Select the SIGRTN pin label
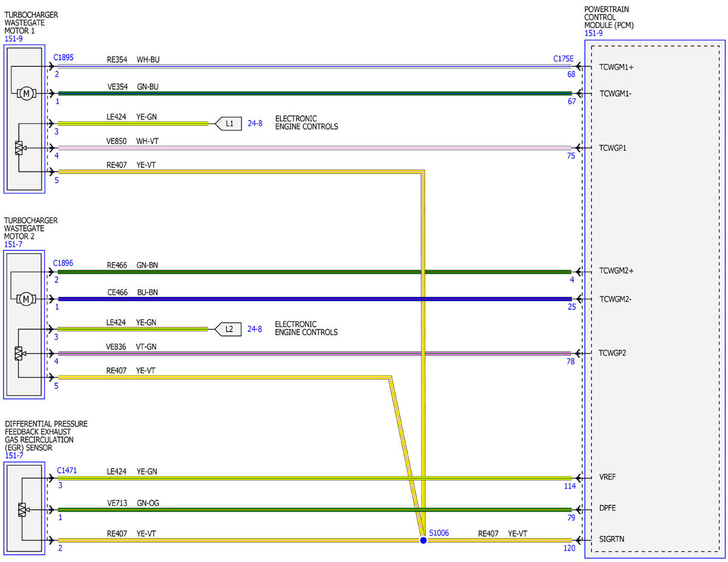 (612, 539)
